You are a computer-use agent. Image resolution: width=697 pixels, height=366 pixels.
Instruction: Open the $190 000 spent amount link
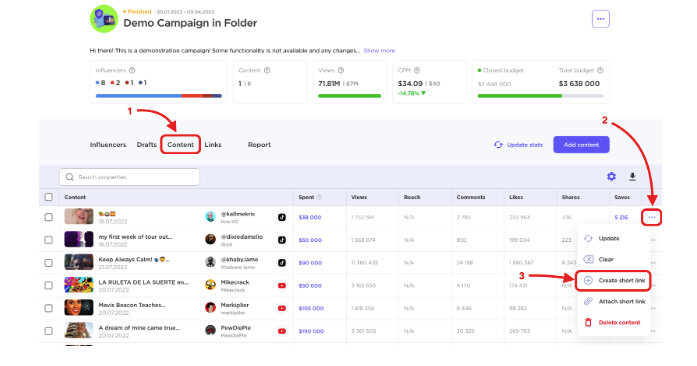tap(311, 331)
